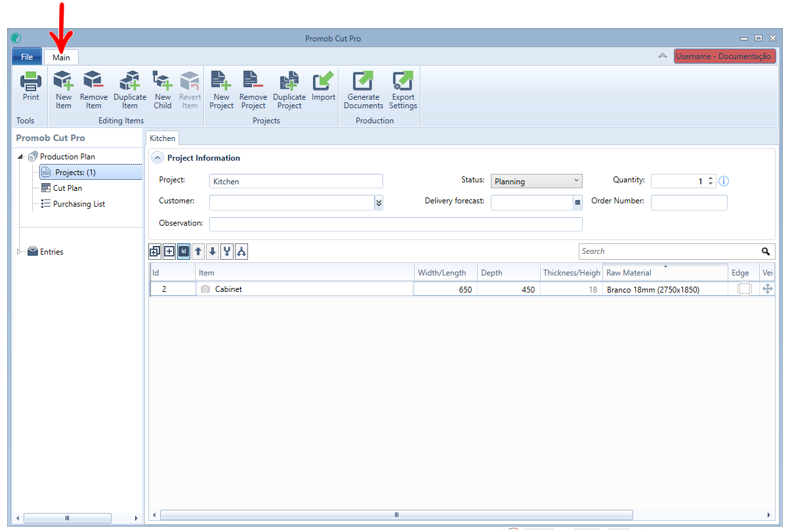790x532 pixels.
Task: Open the Status dropdown
Action: pos(537,182)
